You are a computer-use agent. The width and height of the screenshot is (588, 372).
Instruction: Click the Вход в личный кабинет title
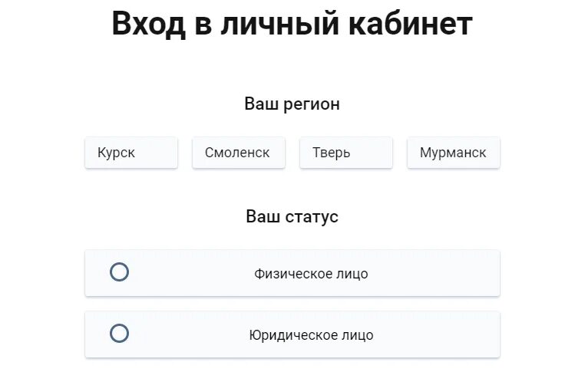(292, 24)
